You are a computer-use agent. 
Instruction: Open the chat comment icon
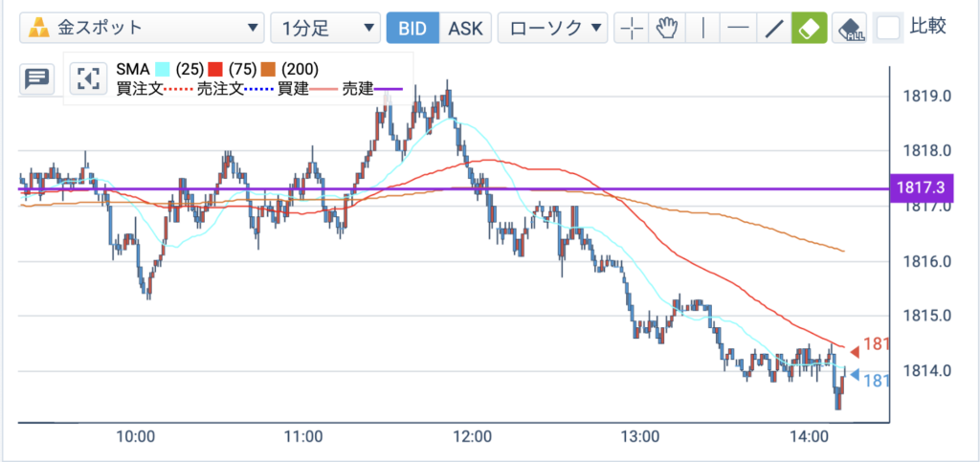pos(37,78)
